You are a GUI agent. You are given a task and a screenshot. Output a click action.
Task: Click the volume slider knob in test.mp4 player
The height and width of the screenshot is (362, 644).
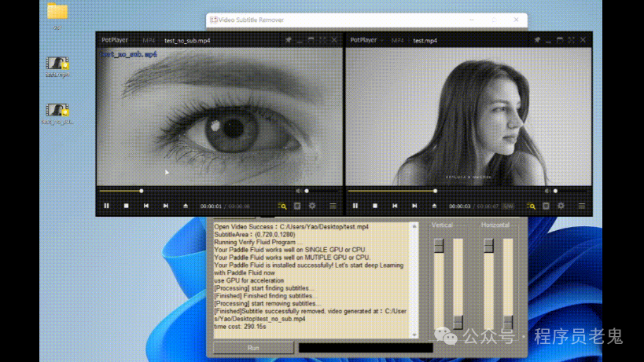(555, 191)
